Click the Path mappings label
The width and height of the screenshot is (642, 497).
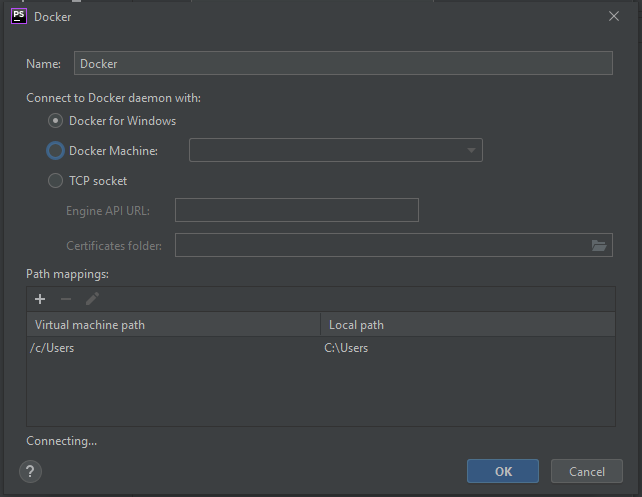point(68,274)
